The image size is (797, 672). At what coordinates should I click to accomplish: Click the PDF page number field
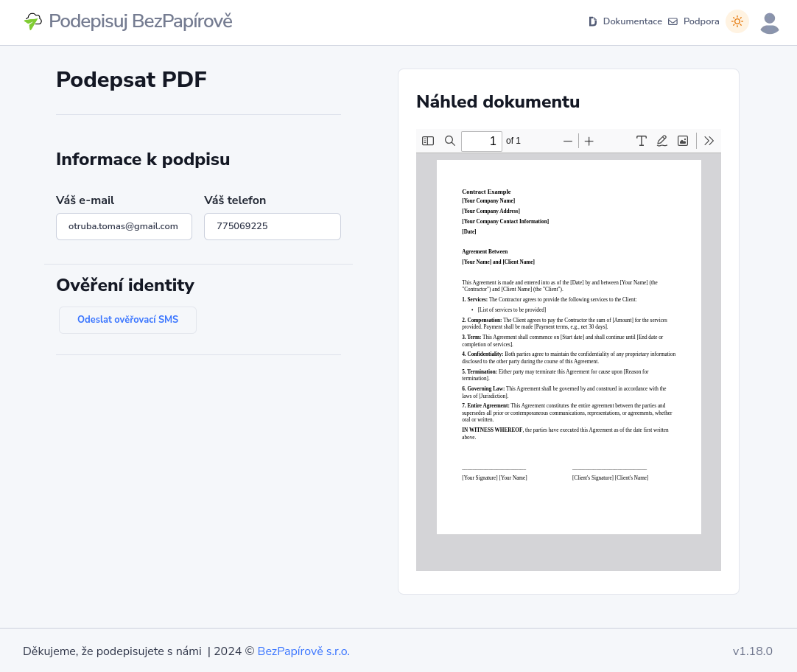pyautogui.click(x=481, y=141)
